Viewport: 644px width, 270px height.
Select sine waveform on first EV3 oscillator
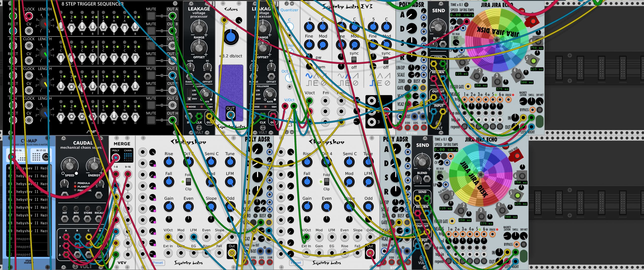(x=309, y=76)
